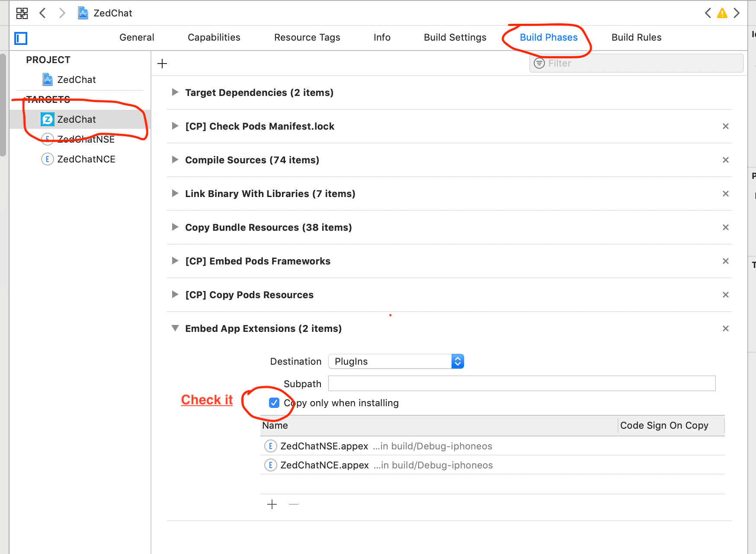
Task: Open the Destination PlugIns dropdown
Action: (x=396, y=361)
